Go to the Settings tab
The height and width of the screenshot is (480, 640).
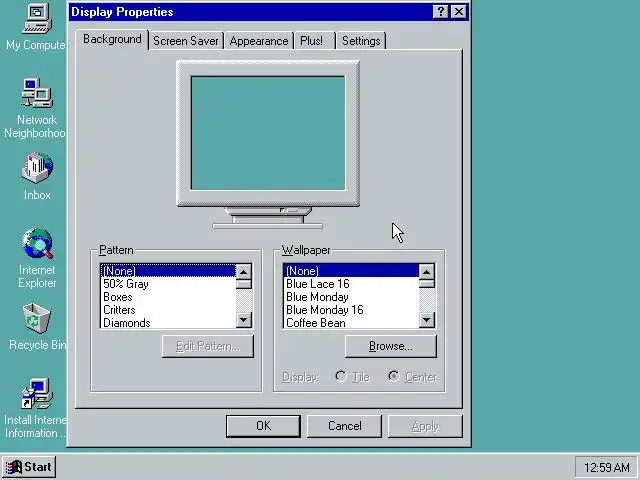(361, 41)
